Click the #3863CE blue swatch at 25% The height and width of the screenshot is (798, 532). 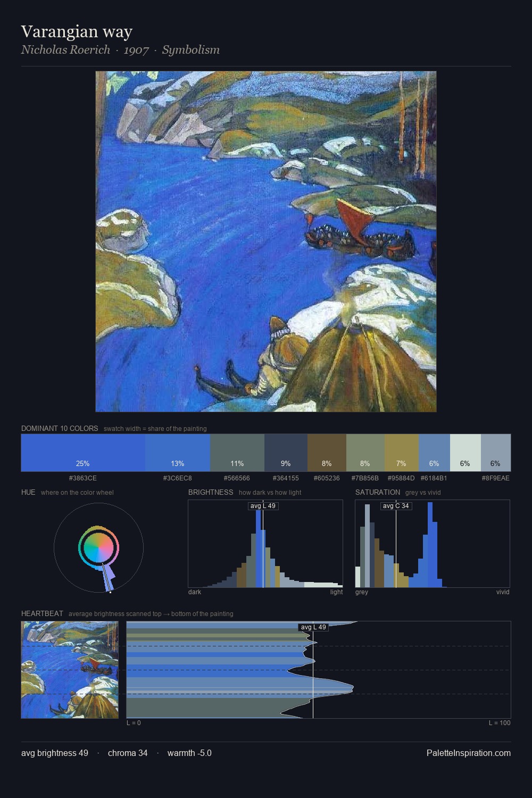pos(83,453)
